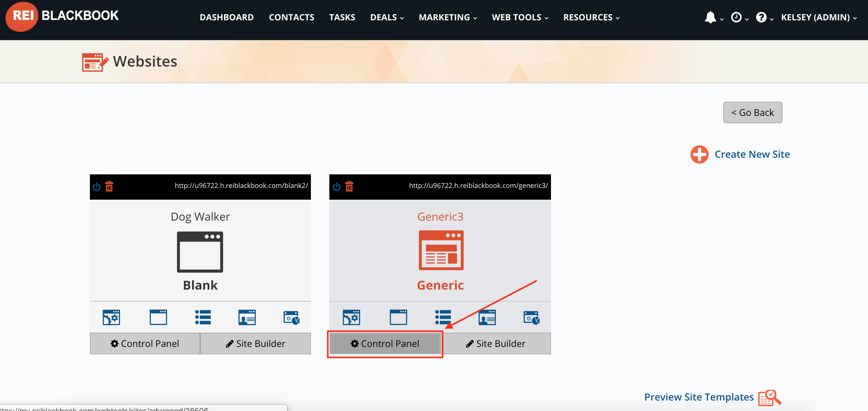The image size is (868, 411).
Task: Toggle power for the Generic3 site
Action: coord(337,186)
